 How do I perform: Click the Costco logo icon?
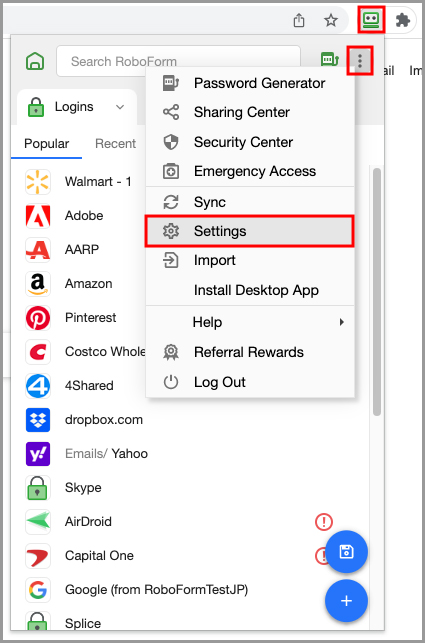[38, 352]
